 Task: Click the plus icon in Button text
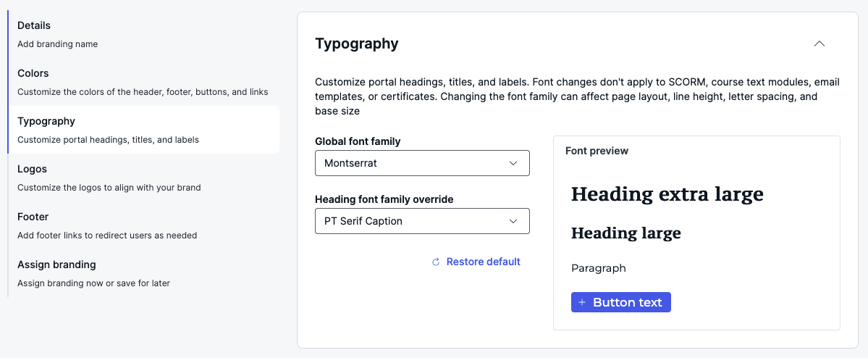click(582, 303)
